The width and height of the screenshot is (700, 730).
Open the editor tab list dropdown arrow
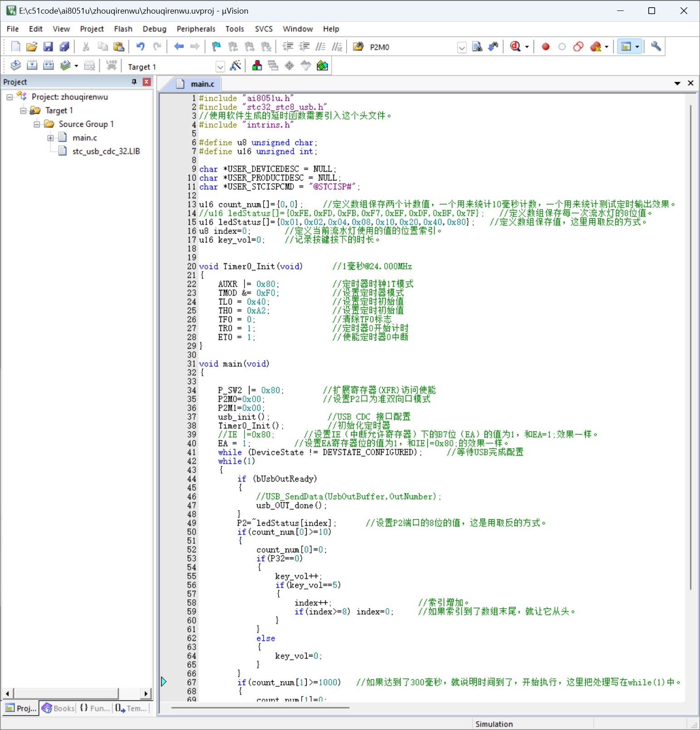(677, 83)
